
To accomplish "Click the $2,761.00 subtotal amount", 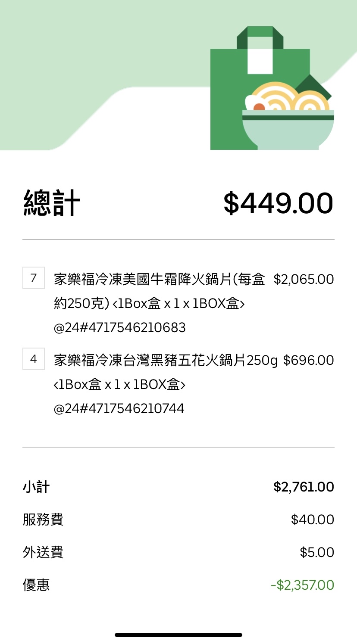I will 304,487.
